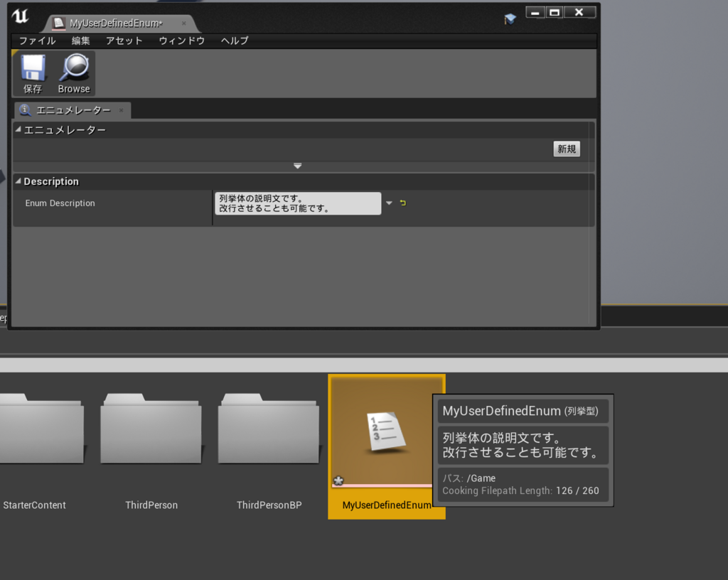Open the ファイル menu
The image size is (728, 580).
click(x=37, y=41)
